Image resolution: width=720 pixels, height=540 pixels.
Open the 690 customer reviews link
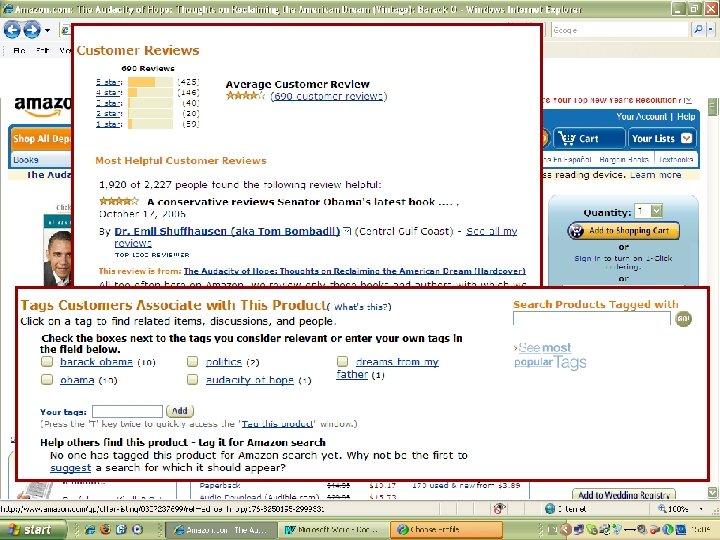(x=328, y=96)
